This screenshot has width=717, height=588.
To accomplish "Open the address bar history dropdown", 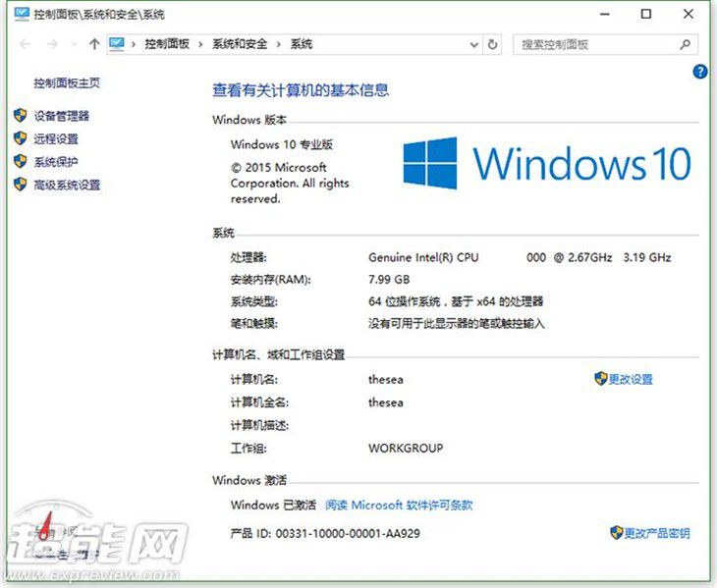I will (x=474, y=45).
